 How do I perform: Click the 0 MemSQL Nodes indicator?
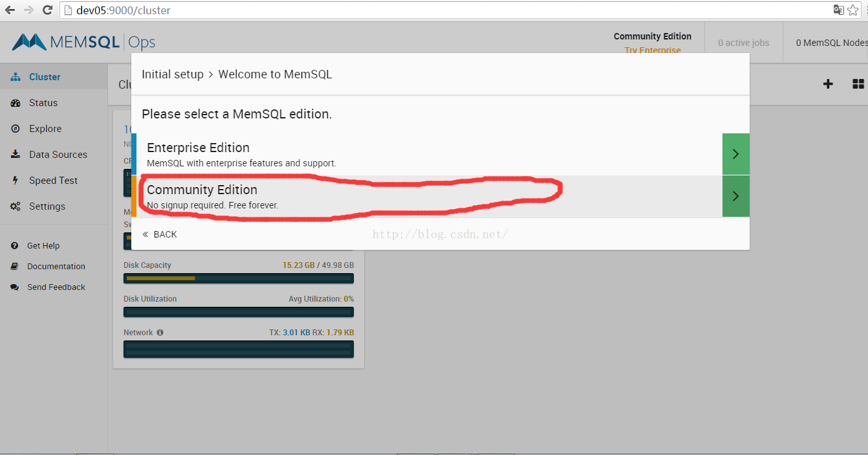tap(832, 43)
